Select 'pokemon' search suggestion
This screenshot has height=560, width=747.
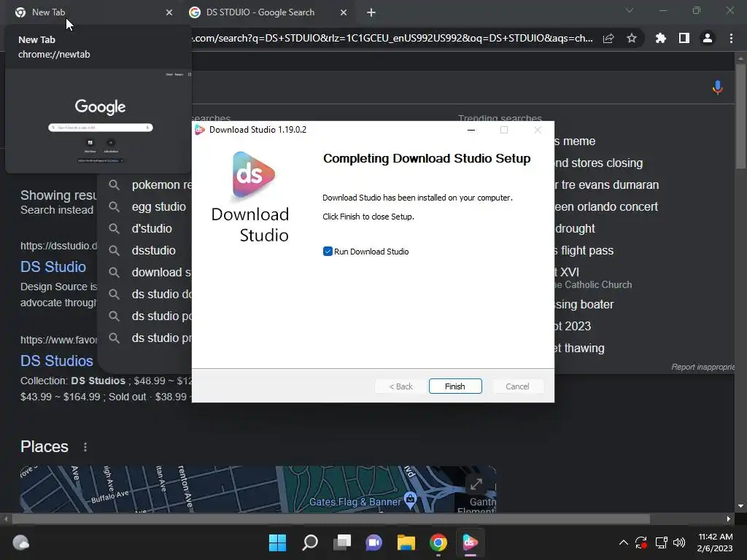(162, 184)
